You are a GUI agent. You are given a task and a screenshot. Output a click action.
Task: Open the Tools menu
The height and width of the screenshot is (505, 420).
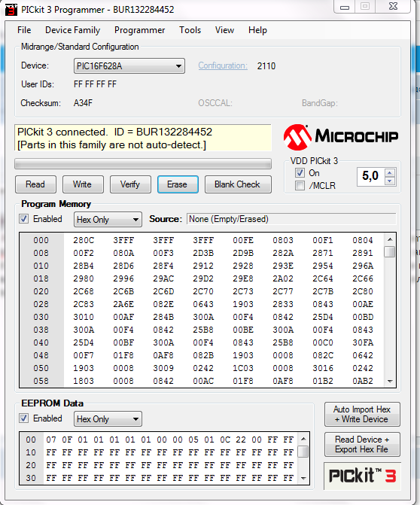click(190, 30)
